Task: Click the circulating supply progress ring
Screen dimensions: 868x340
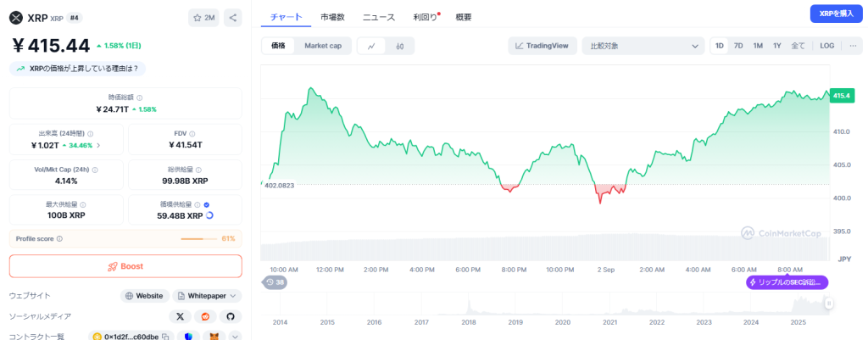Action: (x=209, y=215)
